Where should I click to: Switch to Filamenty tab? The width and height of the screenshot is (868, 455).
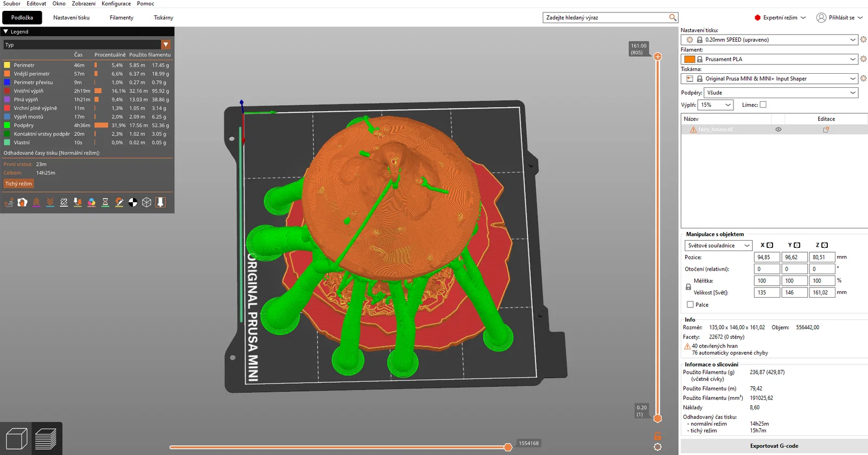tap(122, 18)
